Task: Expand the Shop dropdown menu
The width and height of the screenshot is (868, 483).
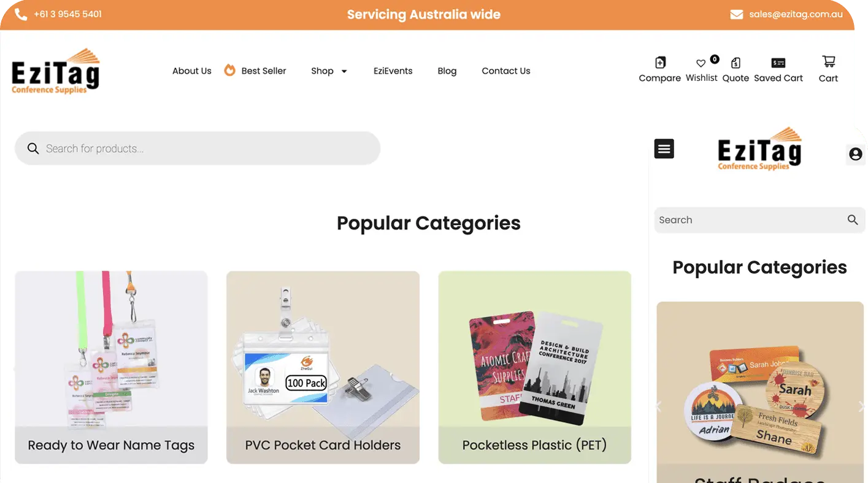Action: tap(329, 71)
